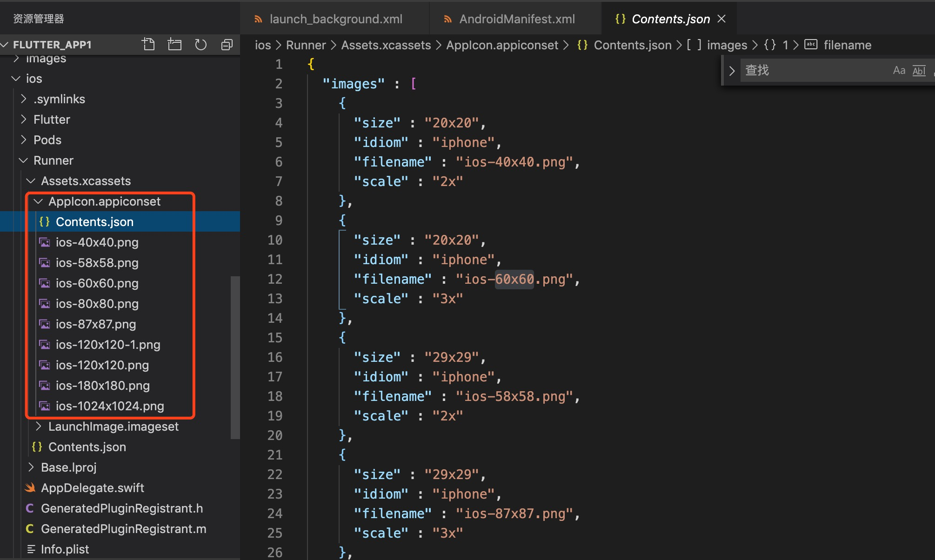
Task: Click the find search input field
Action: coord(814,70)
